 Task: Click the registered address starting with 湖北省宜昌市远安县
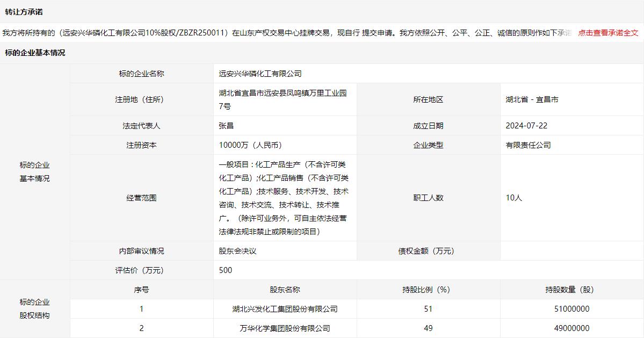click(x=283, y=99)
